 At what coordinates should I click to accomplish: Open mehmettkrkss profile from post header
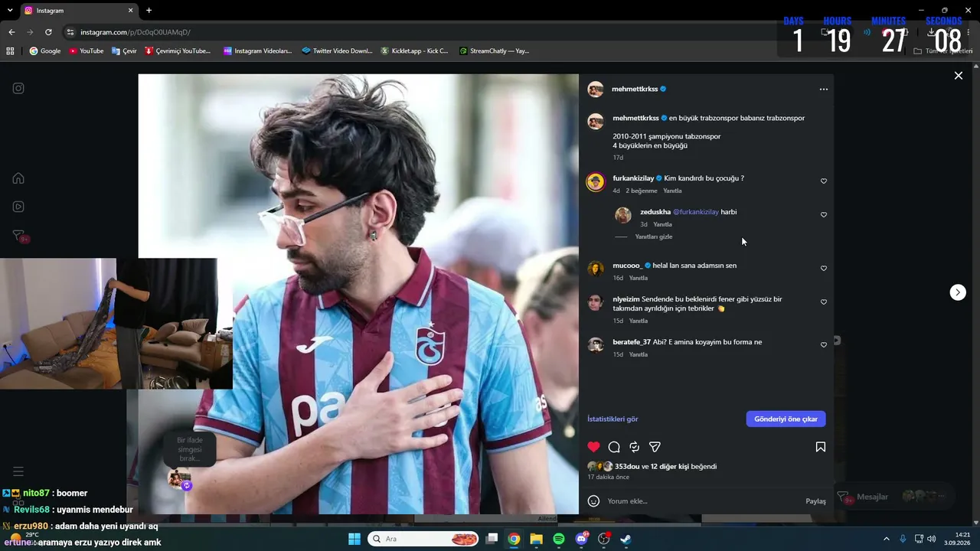tap(635, 89)
